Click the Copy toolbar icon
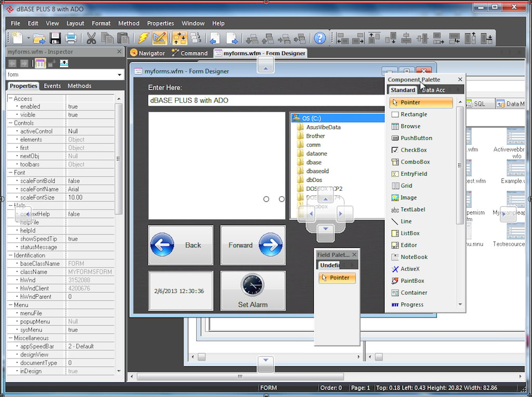Viewport: 532px width, 397px height. pos(107,38)
